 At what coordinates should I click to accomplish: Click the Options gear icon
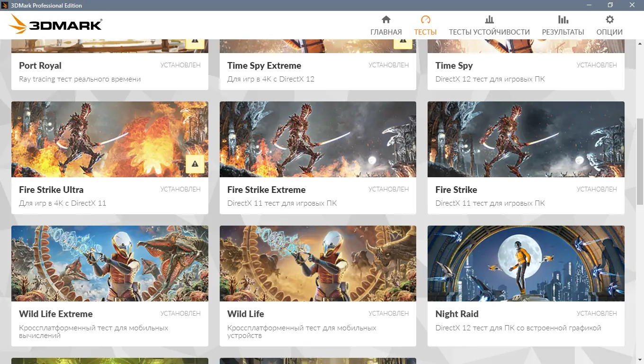609,19
